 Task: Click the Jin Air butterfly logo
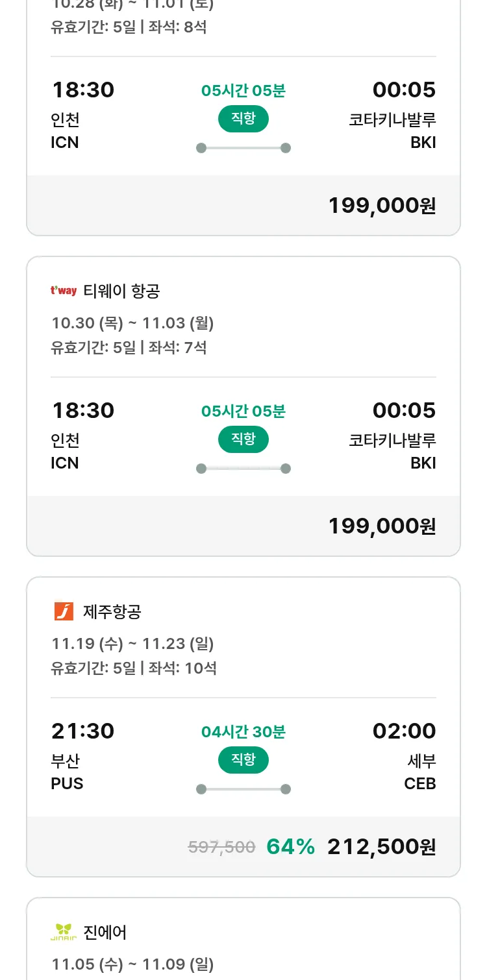pos(64,932)
